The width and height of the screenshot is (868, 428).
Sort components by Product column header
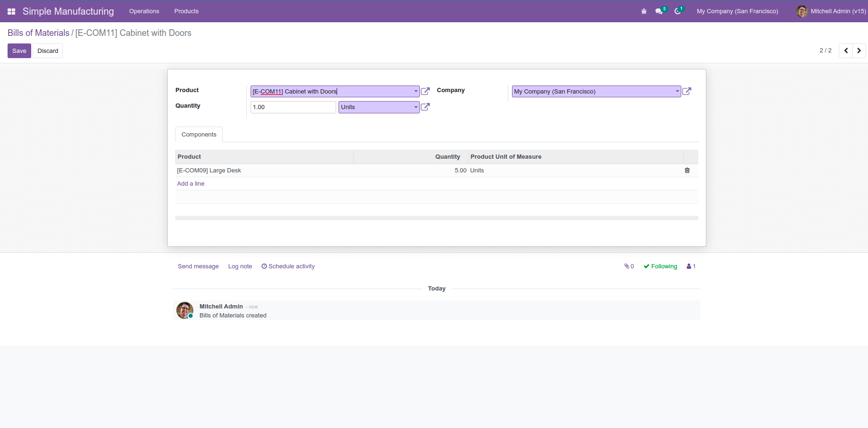264,157
